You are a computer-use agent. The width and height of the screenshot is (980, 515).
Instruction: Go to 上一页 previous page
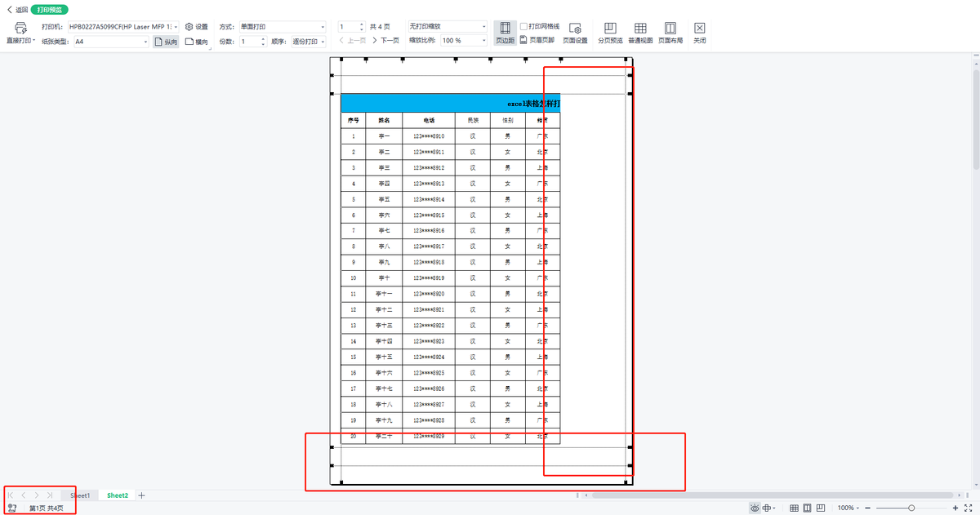point(352,40)
